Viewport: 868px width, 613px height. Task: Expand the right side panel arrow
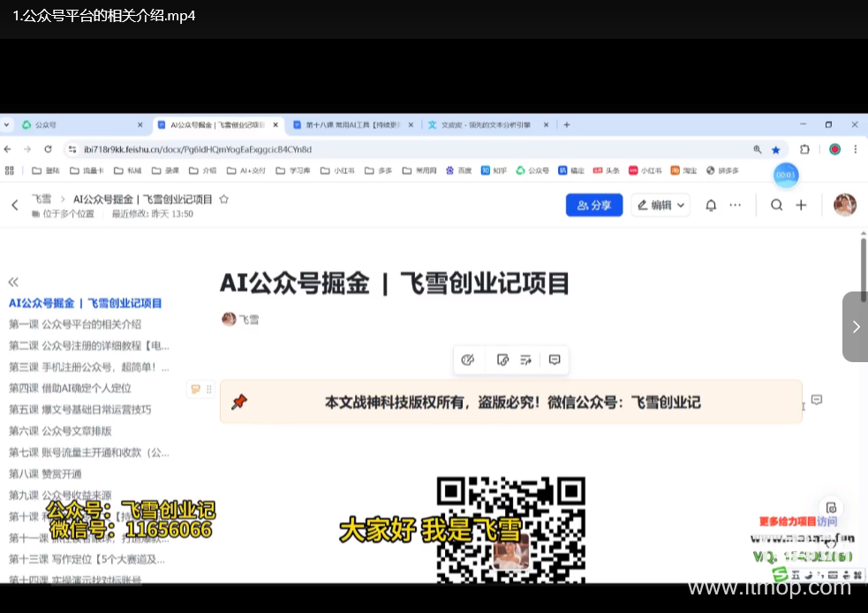[x=856, y=327]
